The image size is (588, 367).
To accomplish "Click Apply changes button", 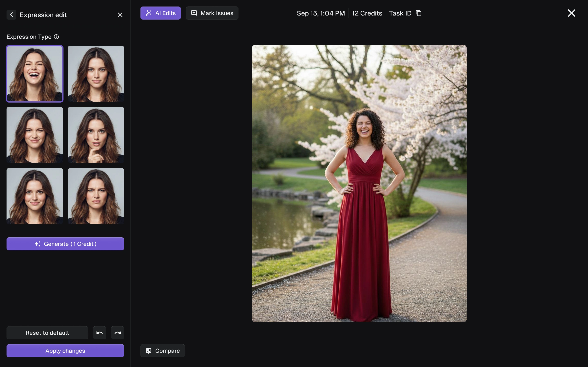I will click(65, 350).
